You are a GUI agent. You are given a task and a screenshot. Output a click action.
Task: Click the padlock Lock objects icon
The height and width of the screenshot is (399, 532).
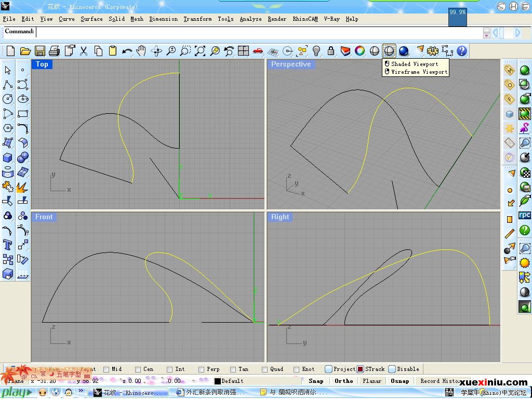[331, 51]
